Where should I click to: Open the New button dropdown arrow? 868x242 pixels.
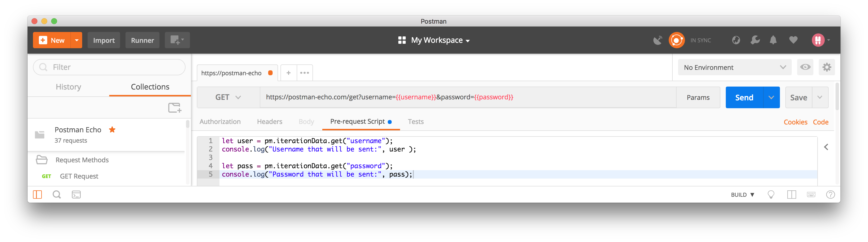pos(77,40)
